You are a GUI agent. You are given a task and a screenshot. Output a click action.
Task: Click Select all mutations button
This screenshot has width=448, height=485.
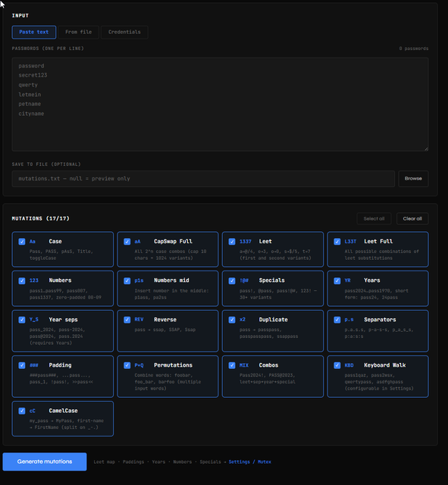point(374,219)
